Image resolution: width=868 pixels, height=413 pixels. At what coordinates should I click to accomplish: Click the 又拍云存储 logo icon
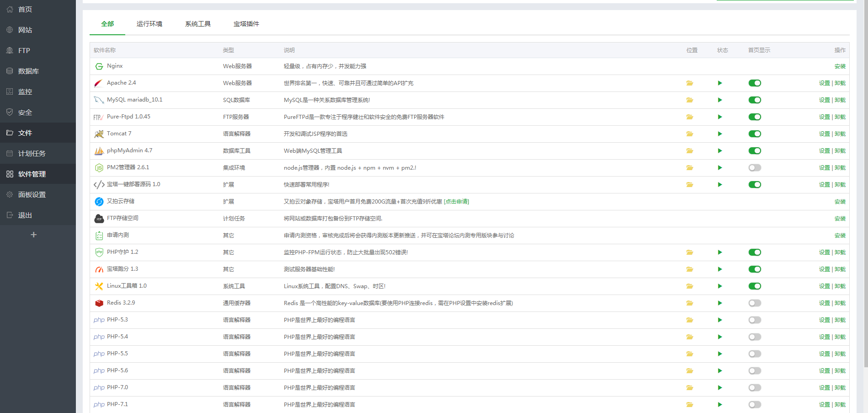point(99,202)
